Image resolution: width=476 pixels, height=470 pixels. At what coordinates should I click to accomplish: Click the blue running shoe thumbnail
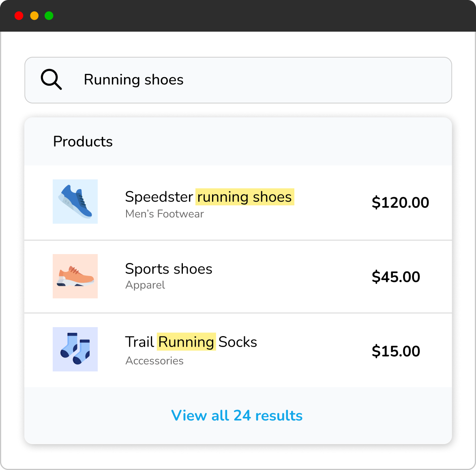(75, 201)
